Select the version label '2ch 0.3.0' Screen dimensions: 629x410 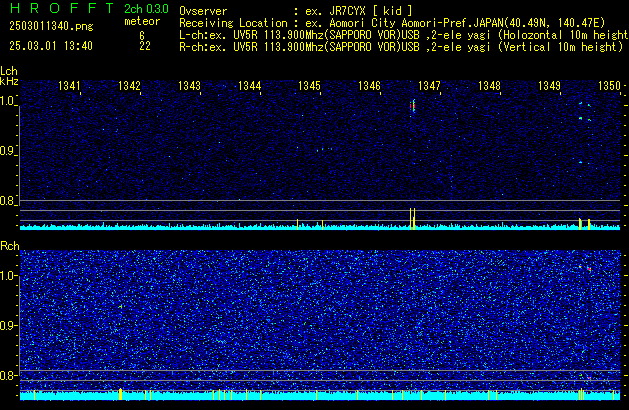pyautogui.click(x=146, y=9)
